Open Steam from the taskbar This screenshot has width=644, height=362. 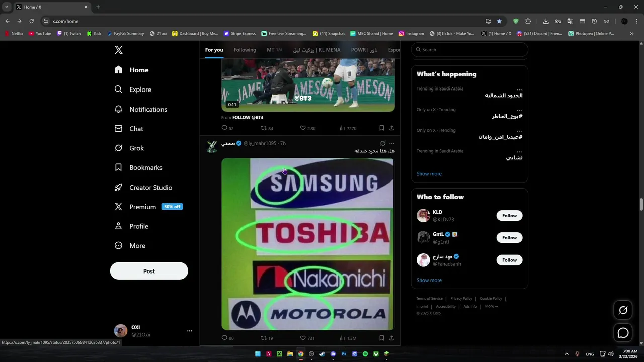(322, 354)
